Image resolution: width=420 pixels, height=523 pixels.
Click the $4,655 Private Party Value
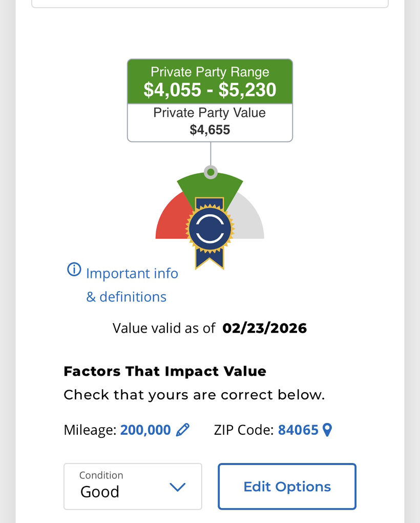coord(210,130)
